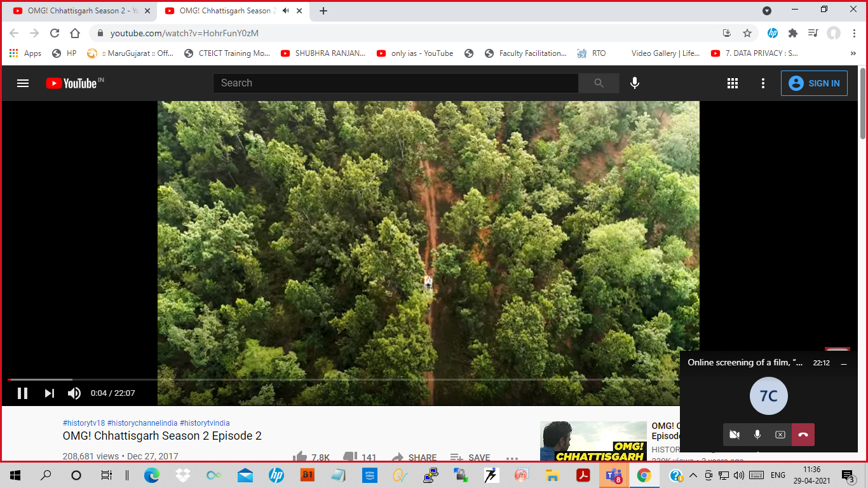Screen dimensions: 868x488
Task: Mute site via tab audio speaker icon
Action: tap(285, 11)
